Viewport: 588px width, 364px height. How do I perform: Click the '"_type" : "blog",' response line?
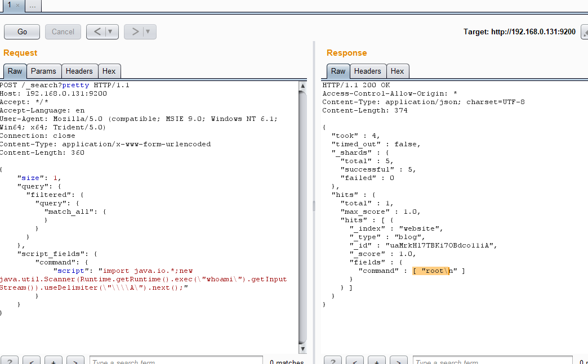pyautogui.click(x=387, y=237)
